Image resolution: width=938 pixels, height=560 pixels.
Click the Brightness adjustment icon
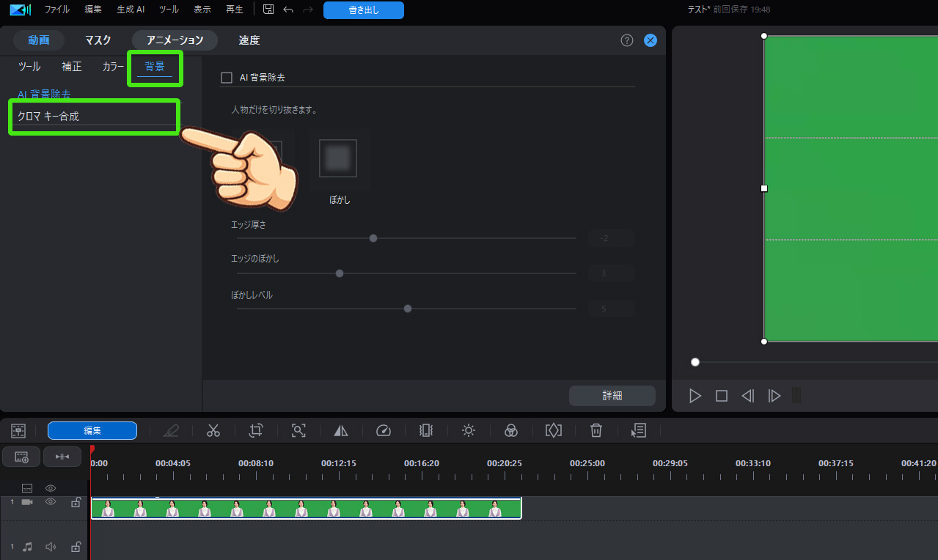[x=469, y=430]
